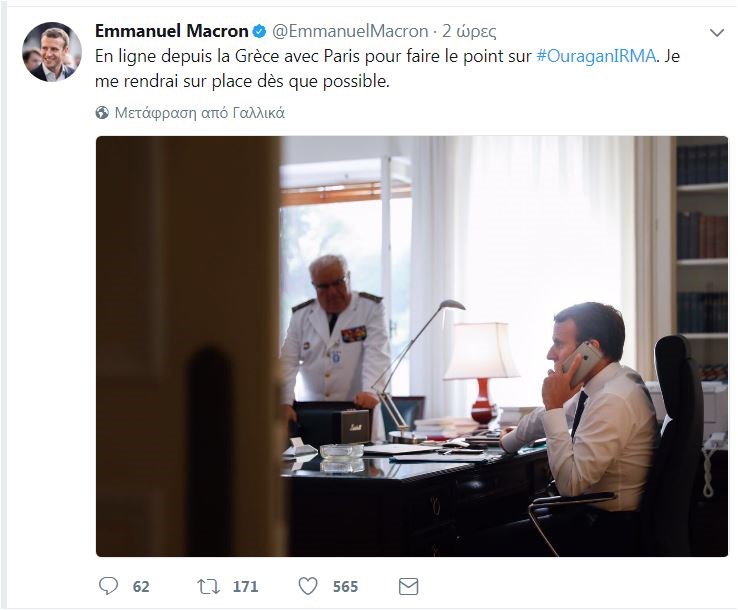This screenshot has width=738, height=610.
Task: Send tweet via the envelope message icon
Action: pos(408,586)
